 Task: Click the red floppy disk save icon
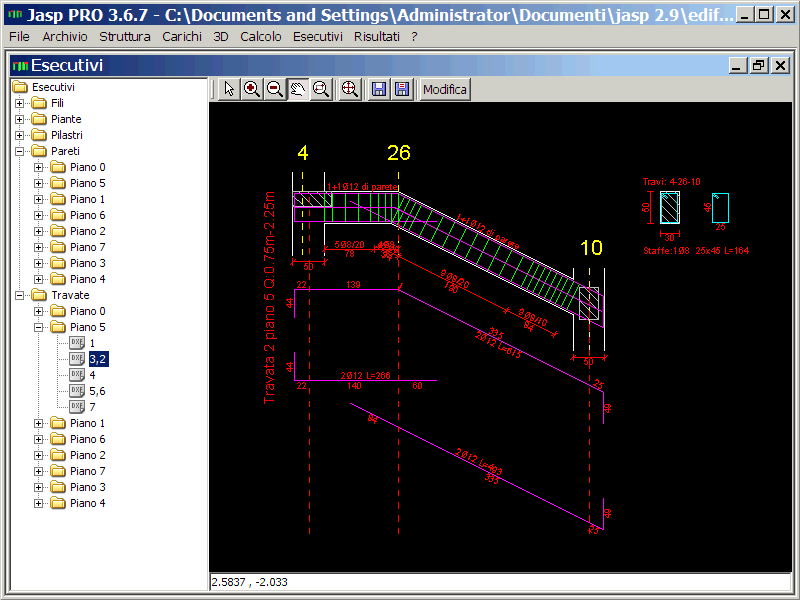[401, 89]
